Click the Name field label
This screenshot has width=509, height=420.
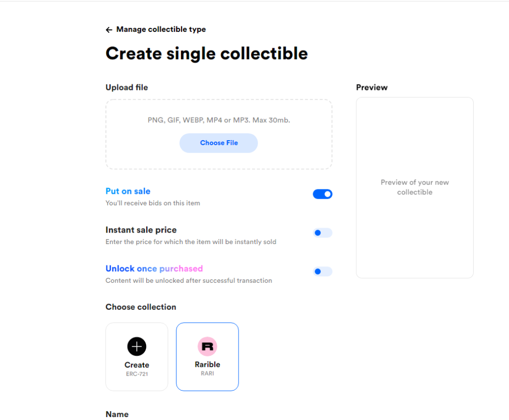pos(117,414)
